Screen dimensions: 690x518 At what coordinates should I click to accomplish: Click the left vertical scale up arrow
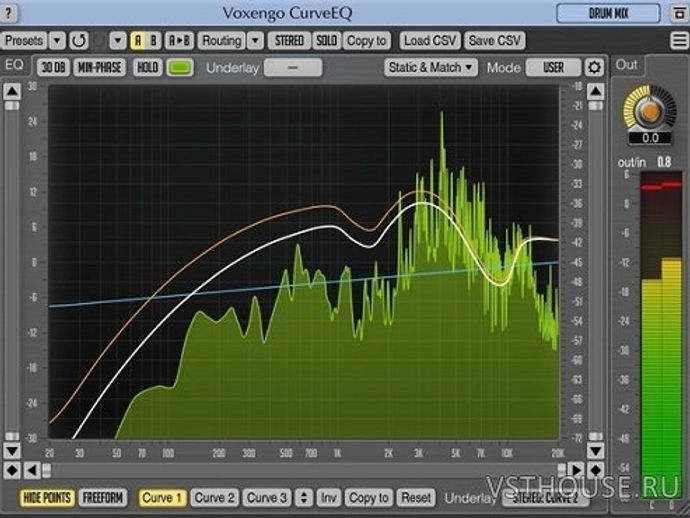(12, 92)
